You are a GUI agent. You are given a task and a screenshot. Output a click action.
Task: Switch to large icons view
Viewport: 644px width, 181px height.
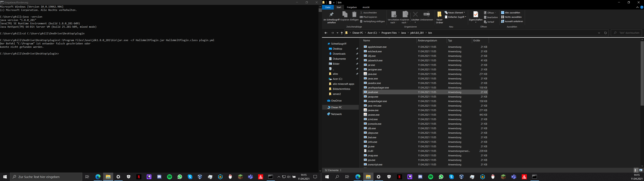click(x=641, y=170)
